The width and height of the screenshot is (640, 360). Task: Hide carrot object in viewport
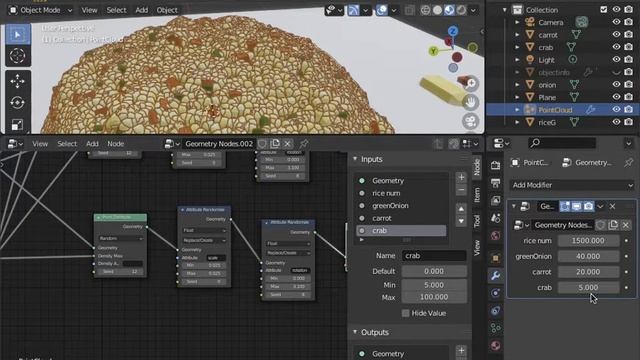[616, 35]
